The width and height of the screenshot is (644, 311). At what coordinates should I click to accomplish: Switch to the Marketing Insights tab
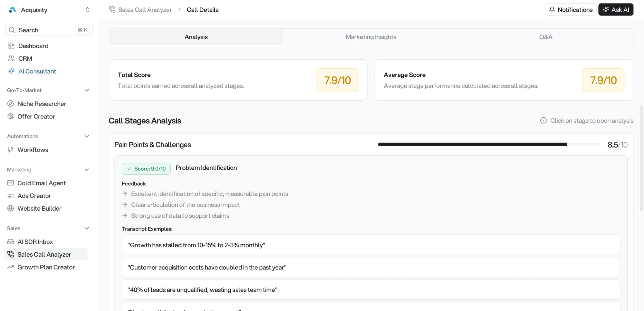[371, 37]
